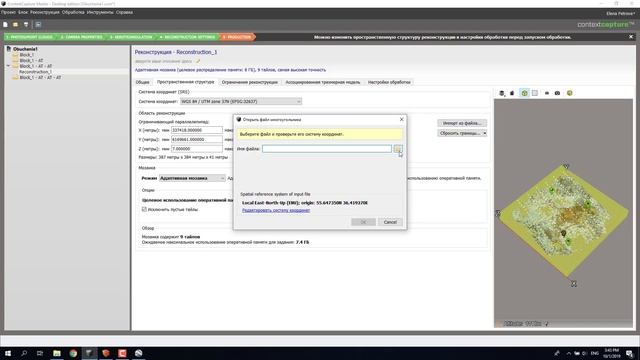The width and height of the screenshot is (640, 360).
Task: Open Chrome from the taskbar
Action: (73, 353)
